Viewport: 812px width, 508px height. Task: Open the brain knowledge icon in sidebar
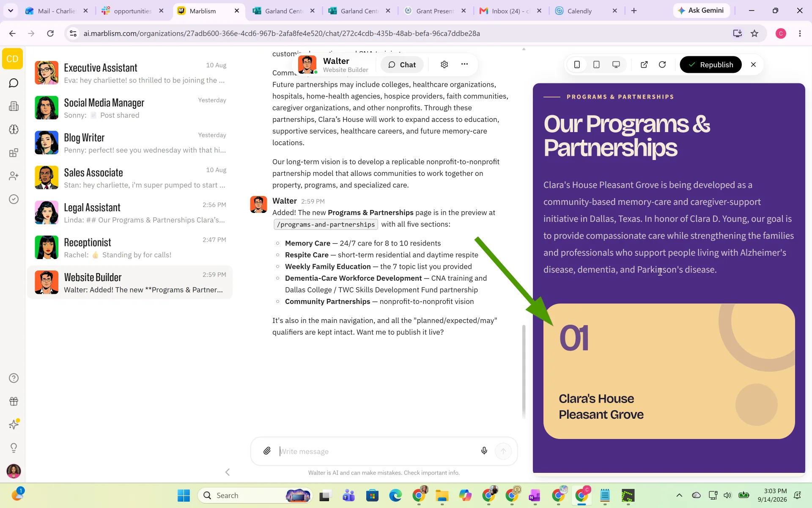coord(14,130)
